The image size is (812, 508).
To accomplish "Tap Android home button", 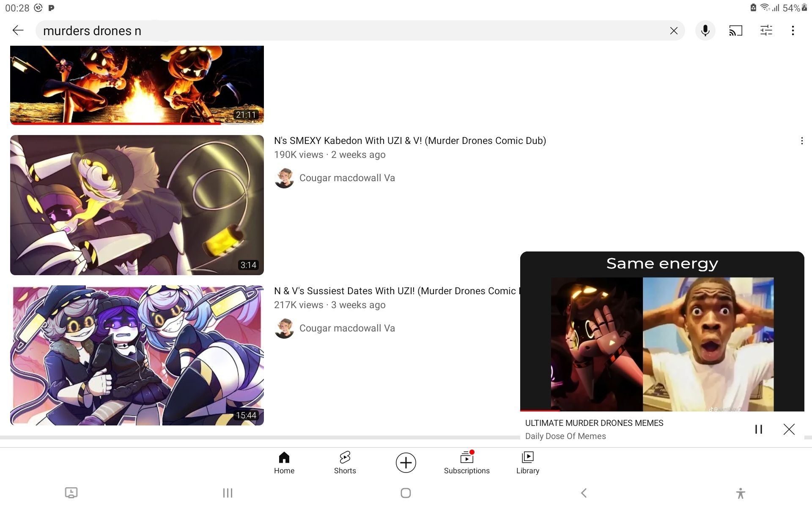I will (x=406, y=493).
